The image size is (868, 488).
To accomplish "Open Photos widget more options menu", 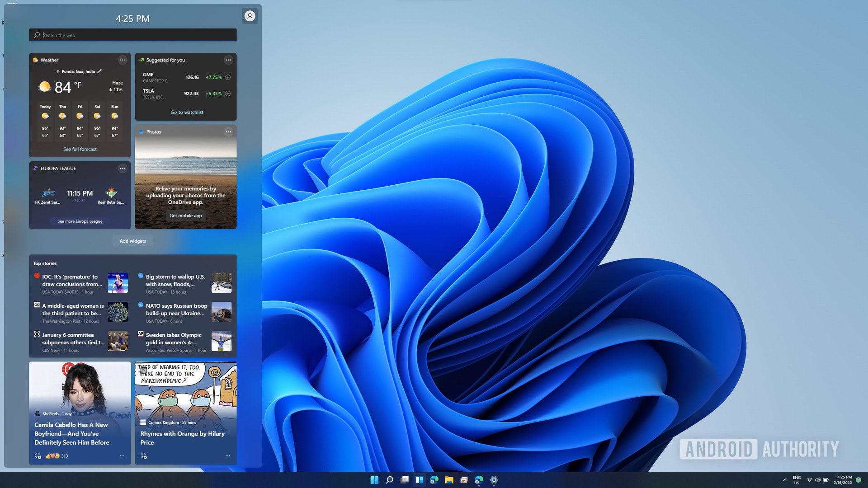I will point(228,131).
